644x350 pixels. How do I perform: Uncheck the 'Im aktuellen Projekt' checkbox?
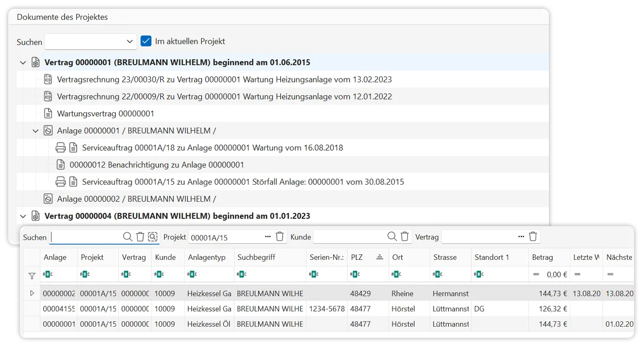146,41
